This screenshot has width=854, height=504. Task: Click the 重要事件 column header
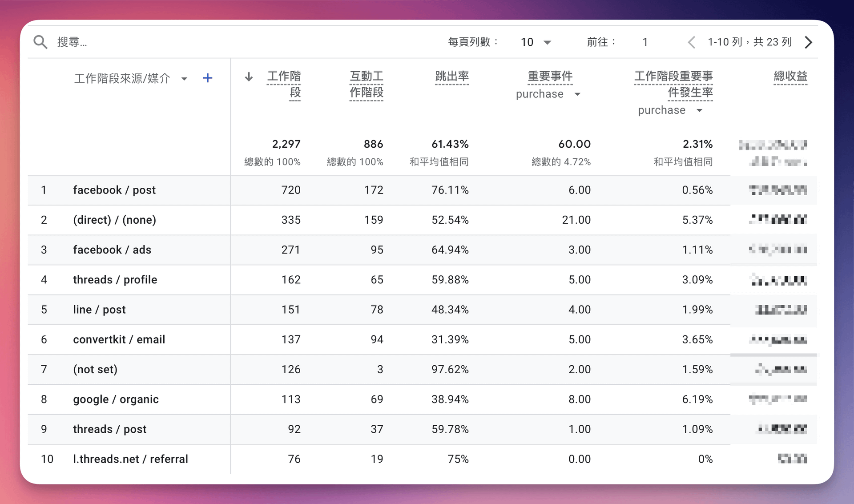550,77
